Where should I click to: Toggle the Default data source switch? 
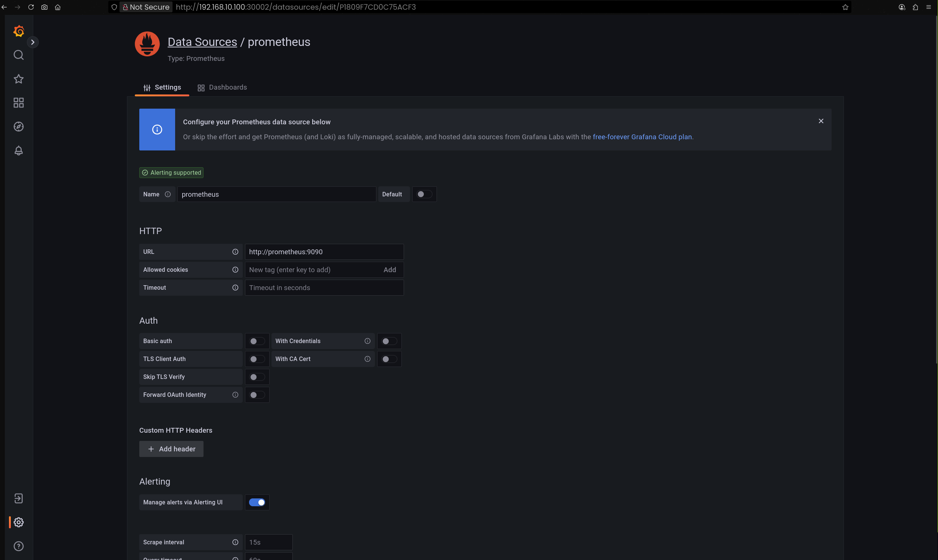click(424, 195)
